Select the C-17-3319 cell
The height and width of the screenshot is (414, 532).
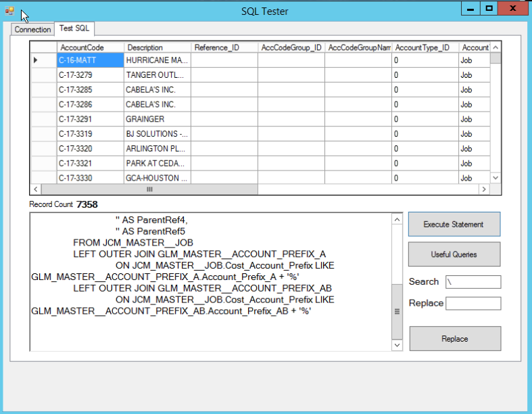91,134
